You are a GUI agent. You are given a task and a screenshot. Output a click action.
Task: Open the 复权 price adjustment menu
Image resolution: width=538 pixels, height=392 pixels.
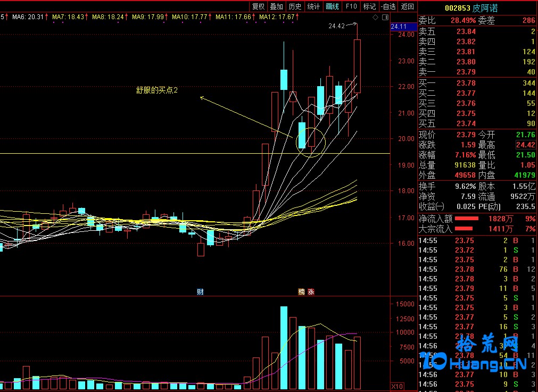259,6
